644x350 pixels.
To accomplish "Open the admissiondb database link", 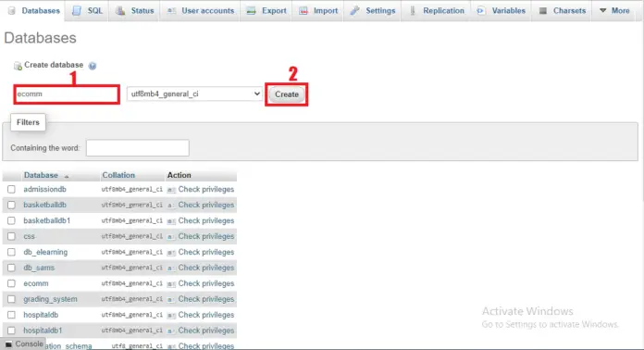I will pyautogui.click(x=44, y=190).
